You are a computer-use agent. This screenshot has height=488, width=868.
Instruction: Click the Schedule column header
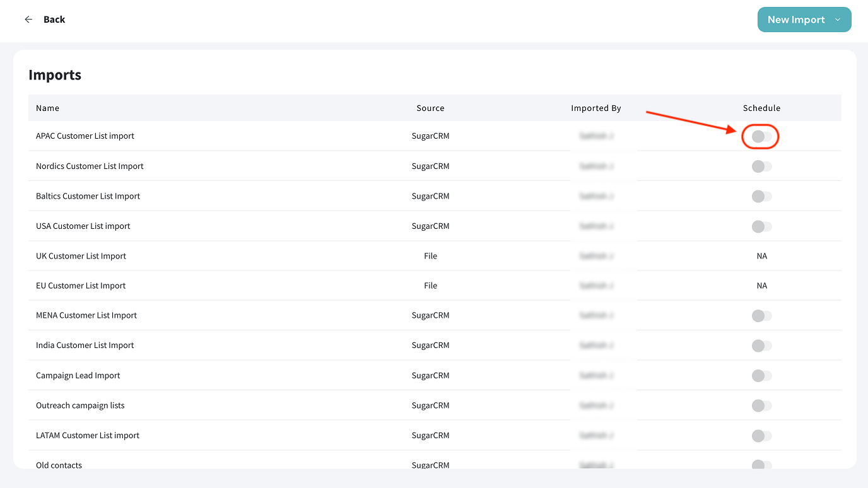pyautogui.click(x=761, y=108)
